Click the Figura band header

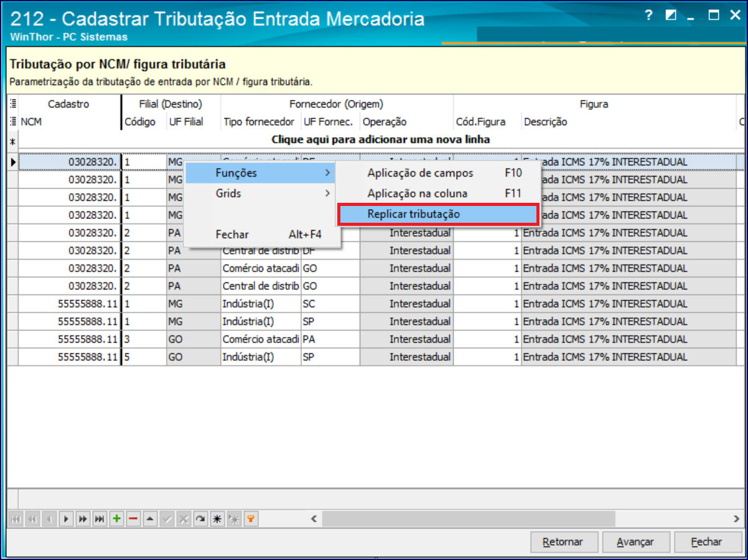(594, 104)
